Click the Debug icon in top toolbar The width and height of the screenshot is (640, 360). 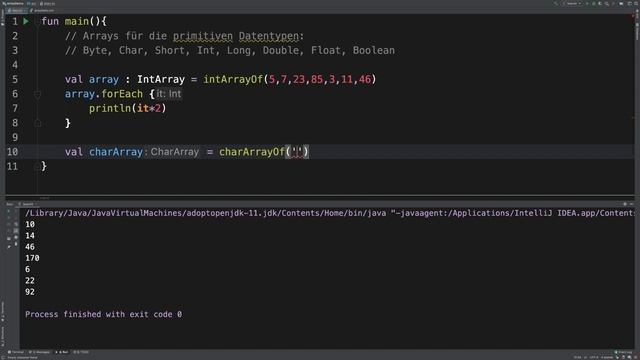(593, 3)
